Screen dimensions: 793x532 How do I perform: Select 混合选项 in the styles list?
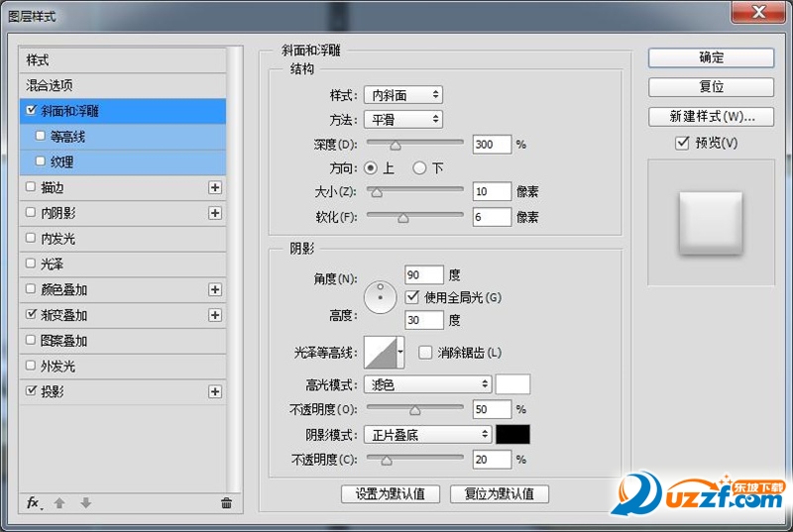click(x=50, y=86)
